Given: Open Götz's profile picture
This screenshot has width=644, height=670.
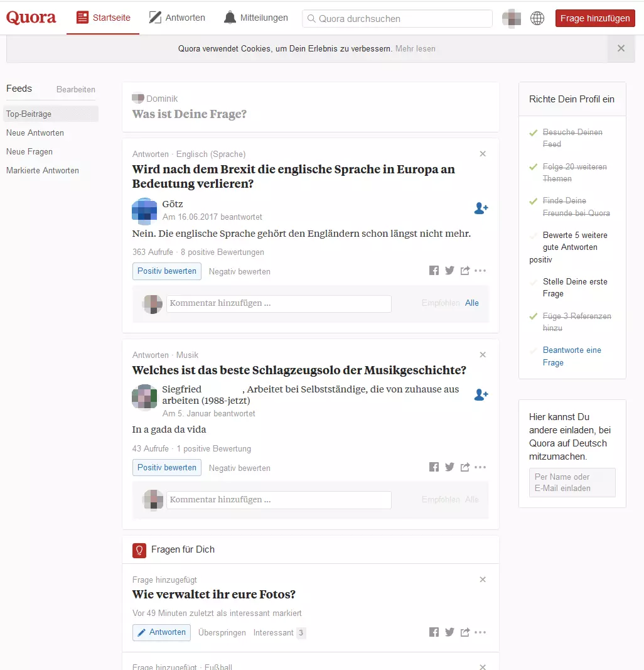Looking at the screenshot, I should (x=144, y=211).
